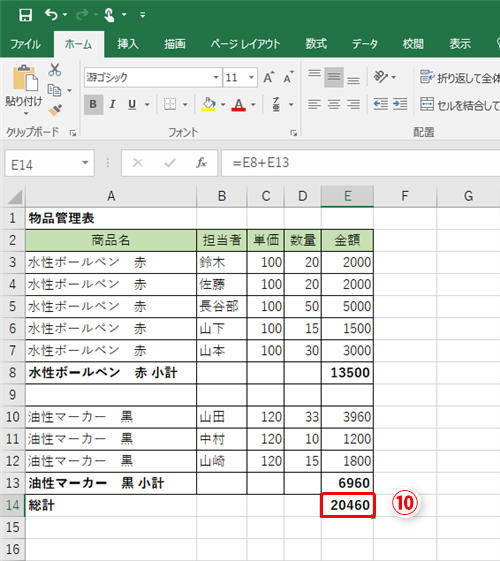Click the fx Insert Function icon
The height and width of the screenshot is (561, 500).
201,163
